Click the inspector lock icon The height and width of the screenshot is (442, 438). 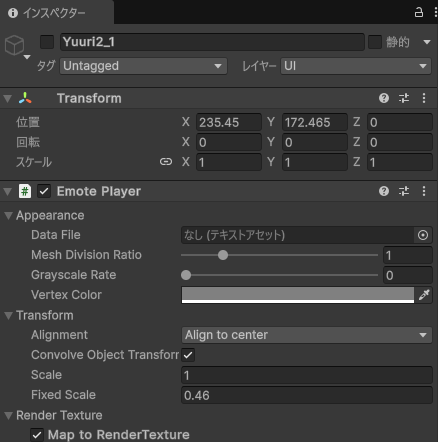coord(419,12)
